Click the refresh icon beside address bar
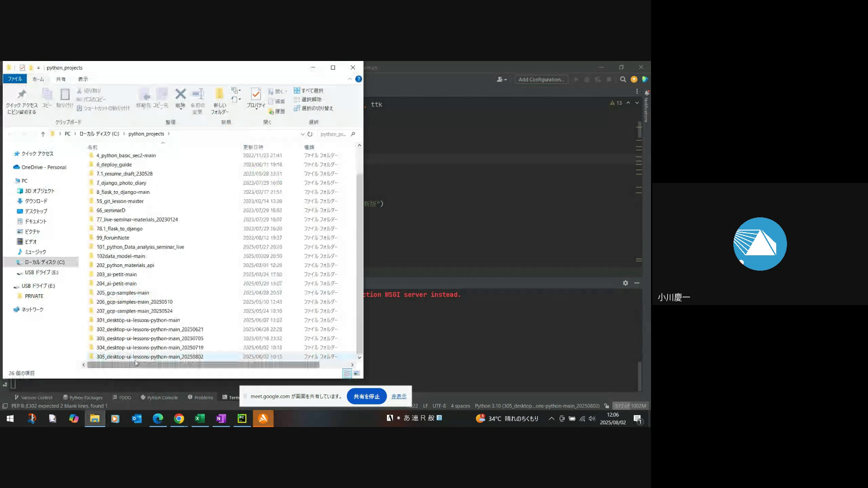868x488 pixels. tap(310, 134)
